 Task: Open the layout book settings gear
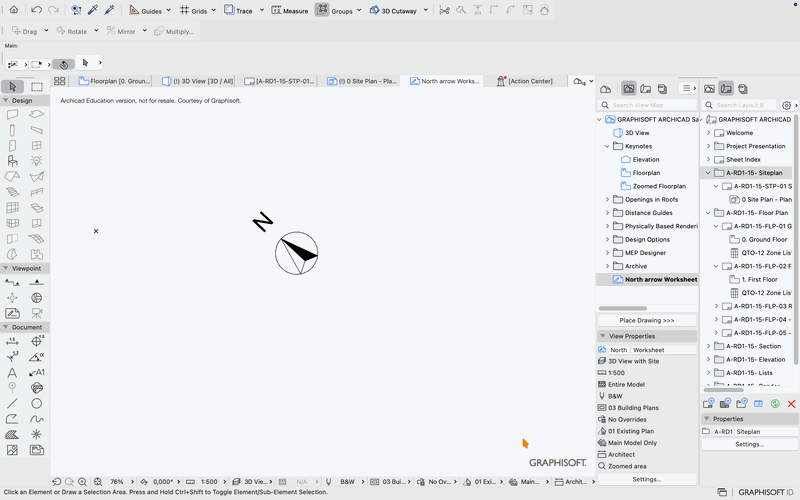coord(786,105)
